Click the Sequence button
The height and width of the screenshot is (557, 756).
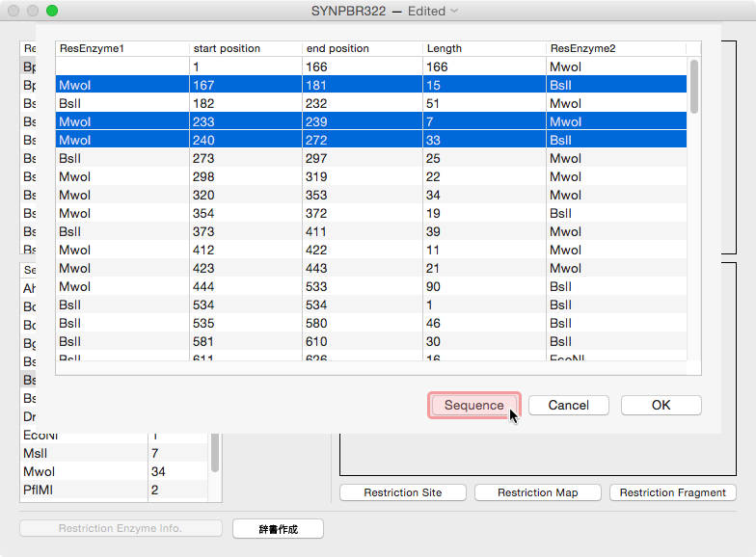coord(474,406)
